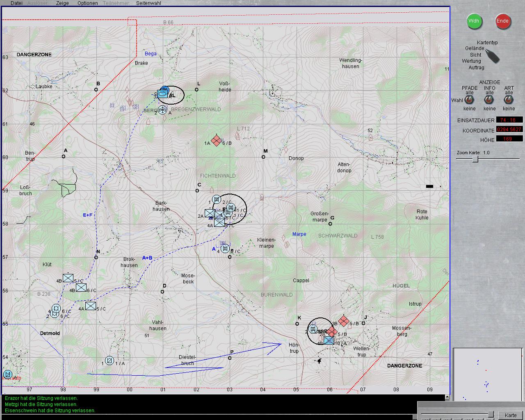
Task: Select the blue infantry unit 4B 10/A near Wellentrup
Action: (x=329, y=340)
